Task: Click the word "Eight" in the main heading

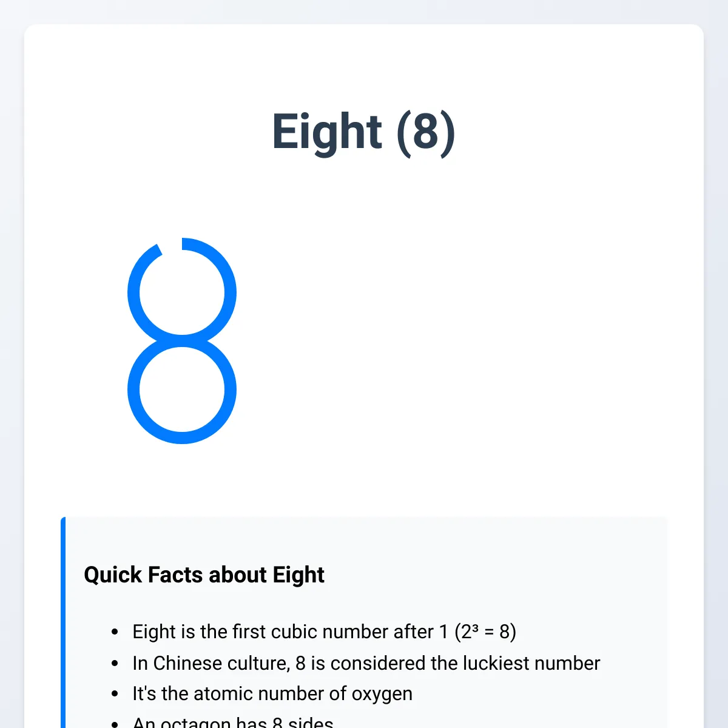Action: point(327,132)
